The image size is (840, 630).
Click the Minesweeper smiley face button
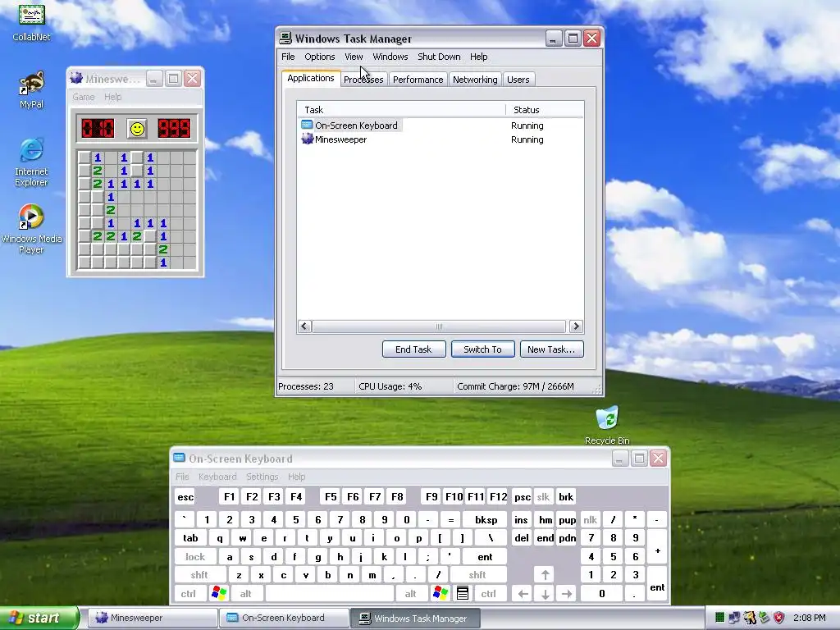tap(137, 129)
